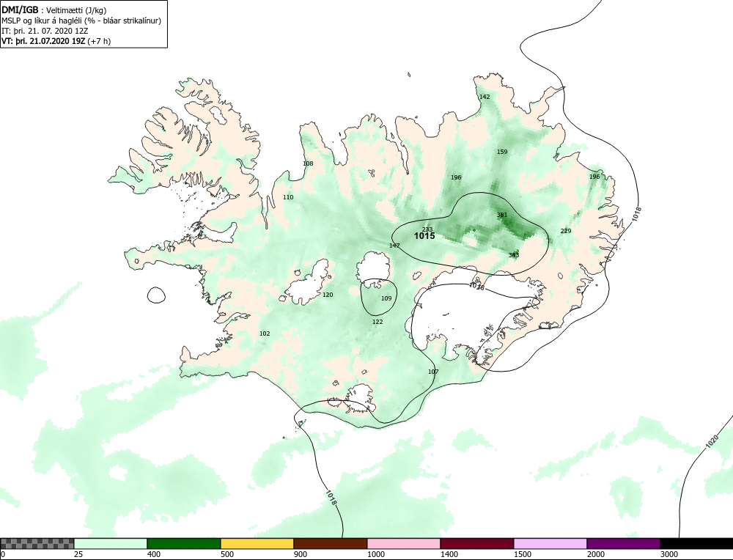Select the 1016 isobar label over the ice cap
The width and height of the screenshot is (733, 560).
coord(477,287)
